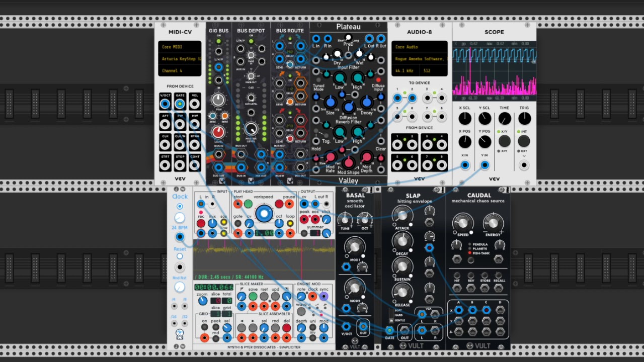644x362 pixels.
Task: Click the Basal V/OCT input jack
Action: pyautogui.click(x=346, y=326)
